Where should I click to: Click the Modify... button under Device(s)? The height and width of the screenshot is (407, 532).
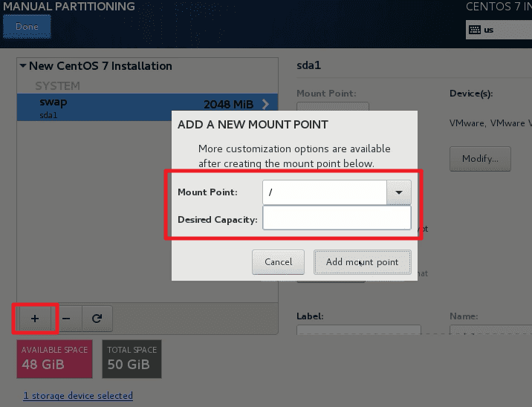click(x=480, y=159)
